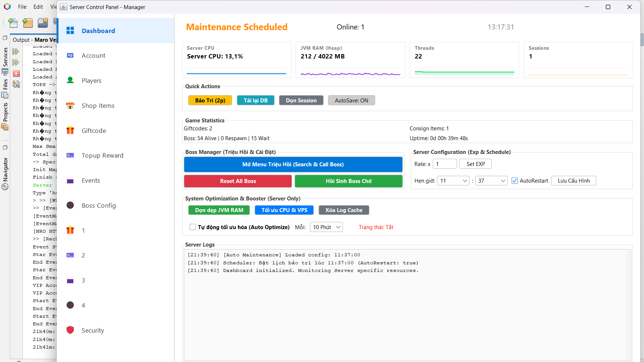
Task: Open the Giftcode gift box icon
Action: pyautogui.click(x=70, y=130)
